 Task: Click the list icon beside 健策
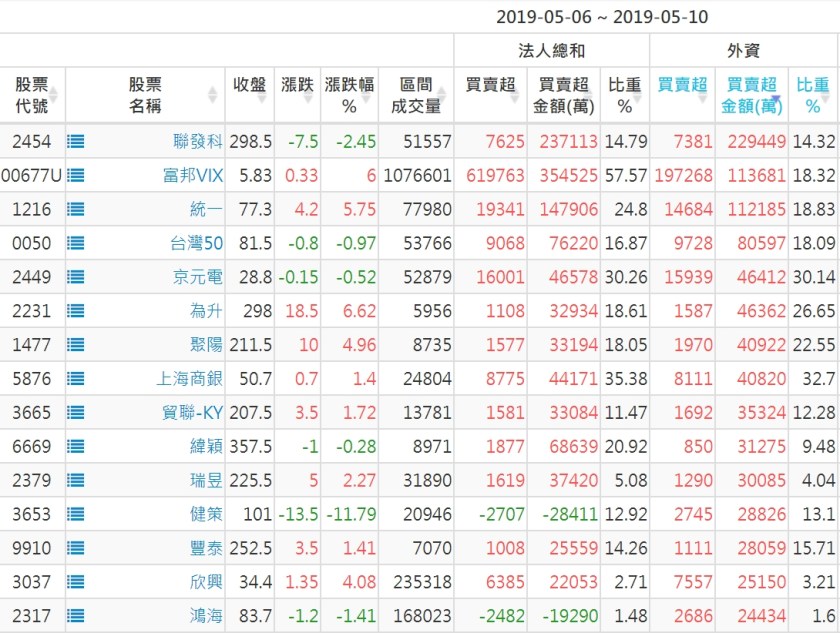point(75,515)
